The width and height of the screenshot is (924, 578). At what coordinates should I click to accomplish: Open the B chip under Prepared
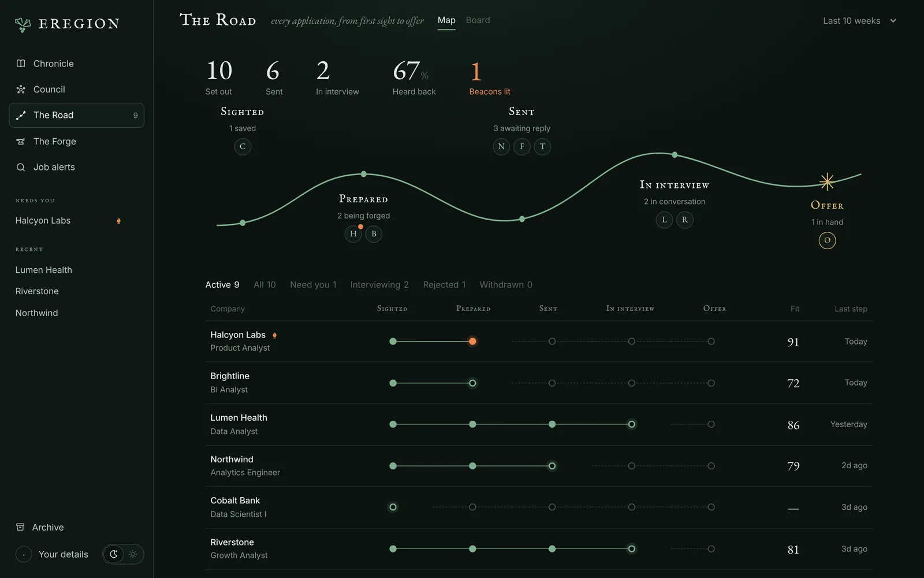tap(374, 234)
